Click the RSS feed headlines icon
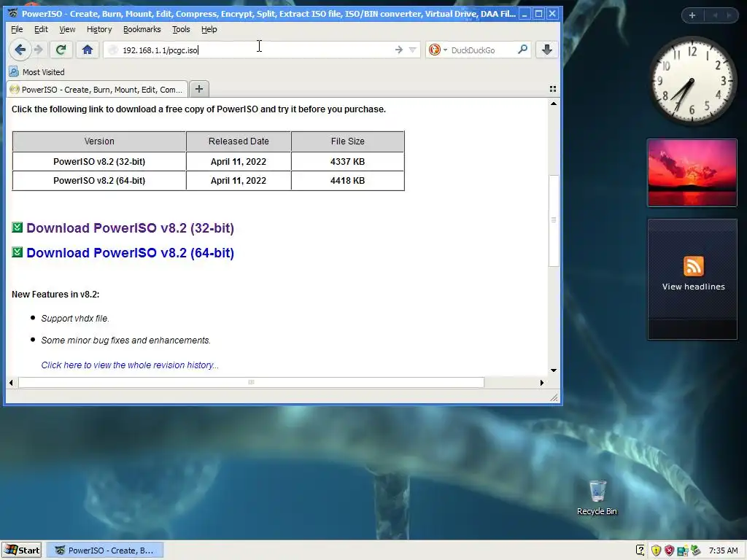747x560 pixels. (x=693, y=265)
